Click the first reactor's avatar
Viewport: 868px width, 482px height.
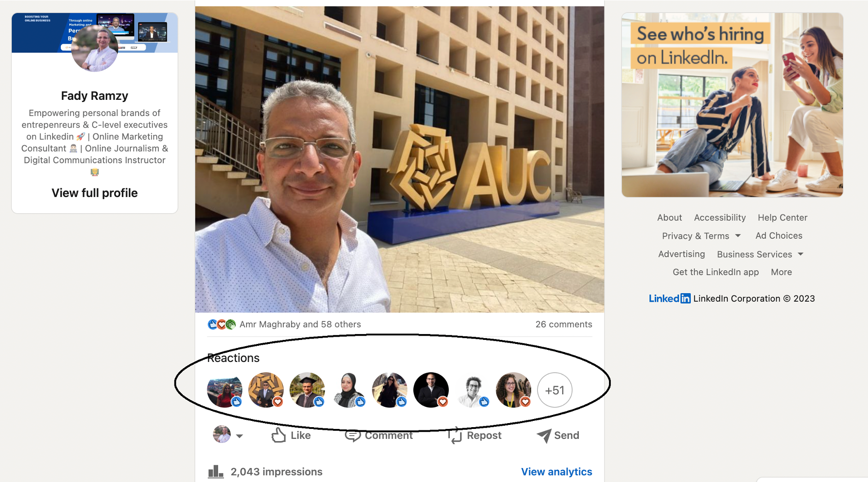pos(224,390)
